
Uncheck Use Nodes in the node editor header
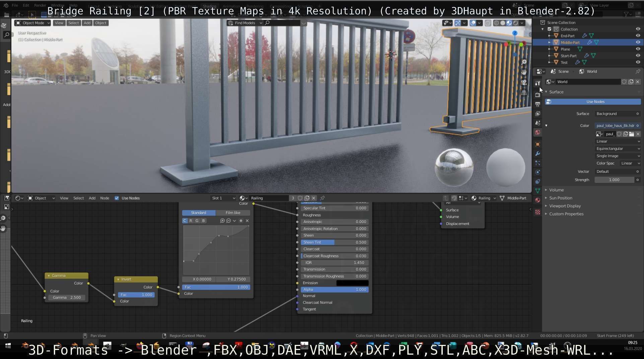117,198
